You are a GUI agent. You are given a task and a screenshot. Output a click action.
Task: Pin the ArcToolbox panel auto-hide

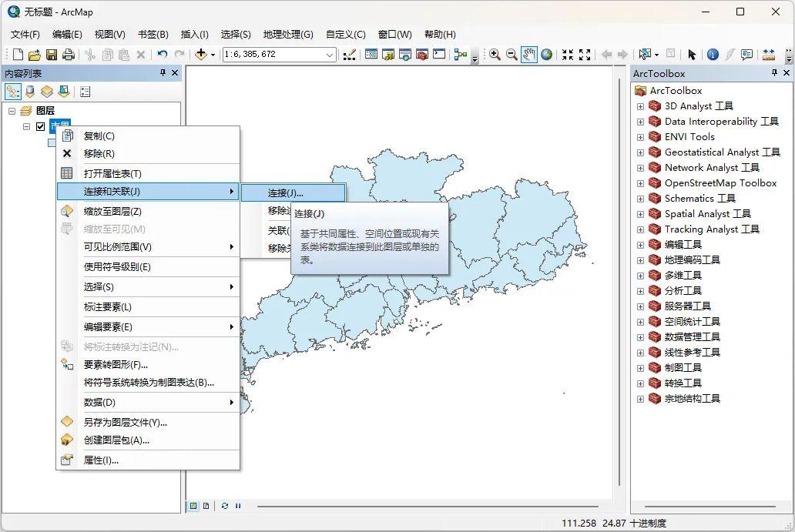tap(774, 73)
